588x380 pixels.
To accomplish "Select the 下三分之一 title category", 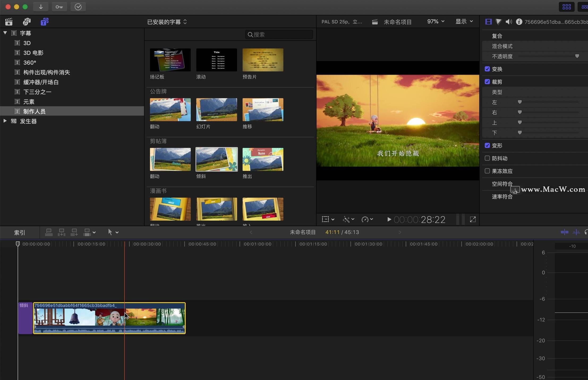I will (37, 92).
